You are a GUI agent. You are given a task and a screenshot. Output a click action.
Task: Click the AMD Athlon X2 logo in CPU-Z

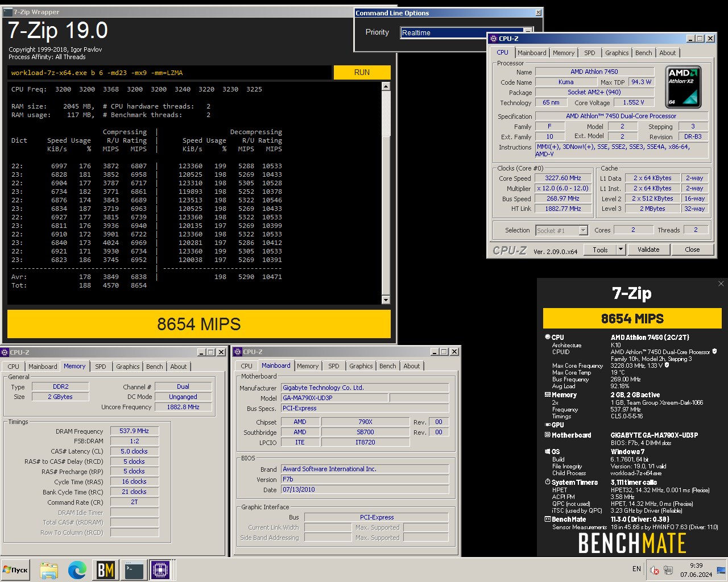point(683,88)
